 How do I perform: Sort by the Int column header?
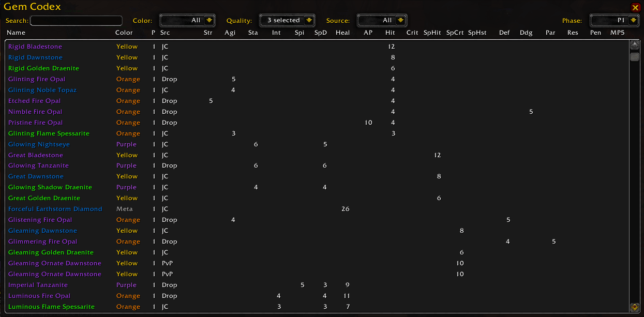276,33
